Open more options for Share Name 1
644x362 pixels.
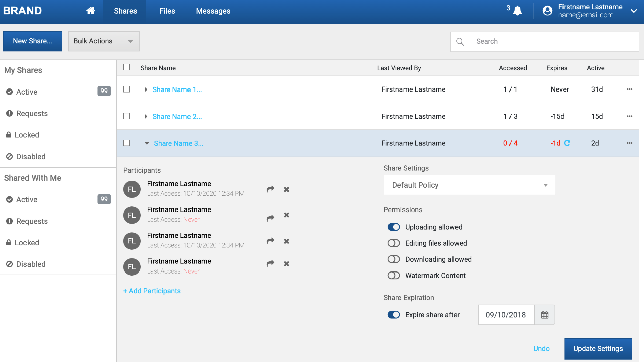629,89
